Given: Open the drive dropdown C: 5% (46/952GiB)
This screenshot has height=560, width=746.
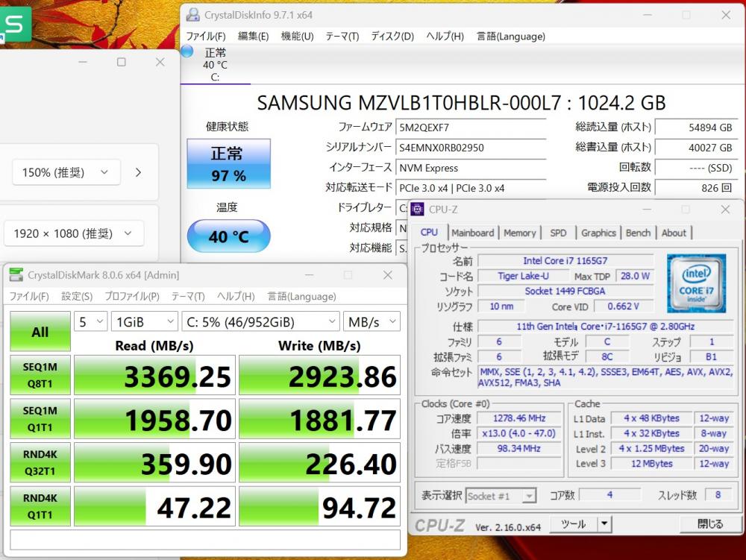Looking at the screenshot, I should pos(260,322).
